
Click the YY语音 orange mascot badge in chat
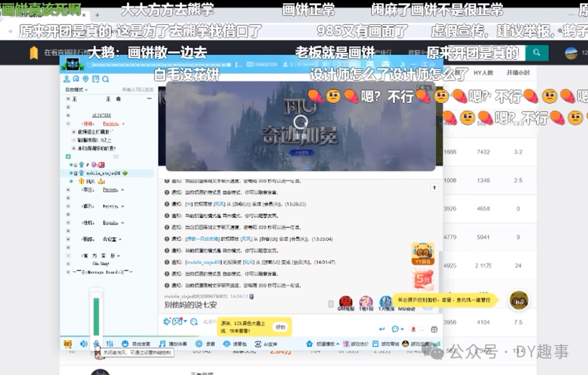423,254
